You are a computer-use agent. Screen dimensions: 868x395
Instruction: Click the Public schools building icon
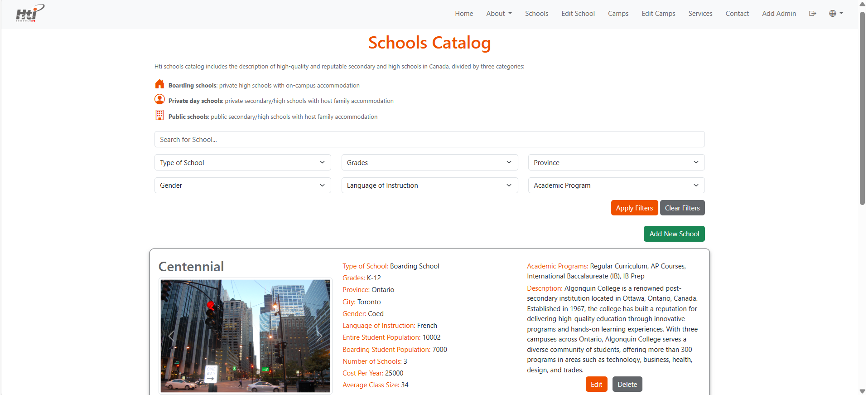pyautogui.click(x=159, y=115)
